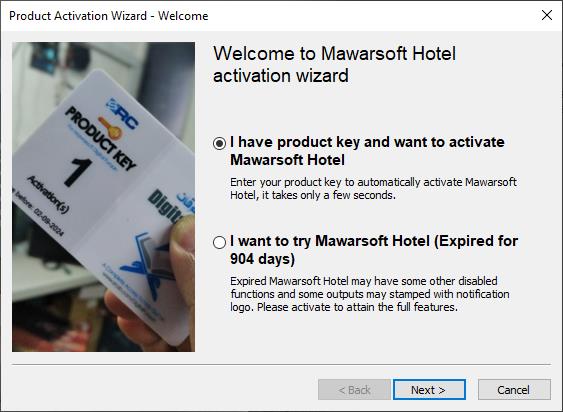Click the blue X logo on the card

tap(147, 265)
